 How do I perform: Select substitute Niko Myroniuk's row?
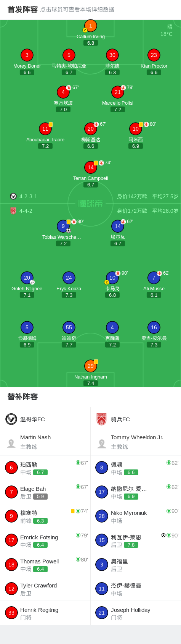(136, 516)
